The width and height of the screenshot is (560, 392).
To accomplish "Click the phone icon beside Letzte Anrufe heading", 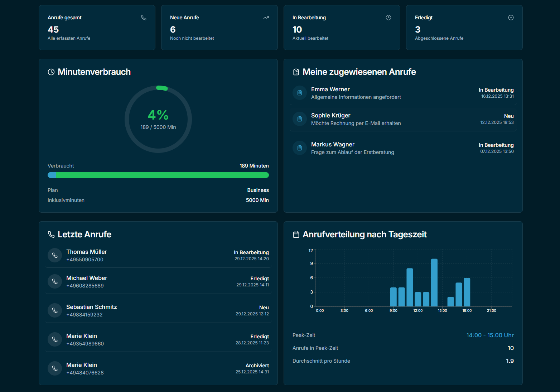I will tap(50, 234).
